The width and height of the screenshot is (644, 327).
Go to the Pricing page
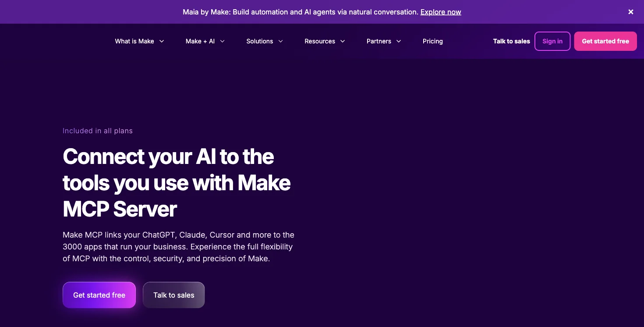[433, 41]
